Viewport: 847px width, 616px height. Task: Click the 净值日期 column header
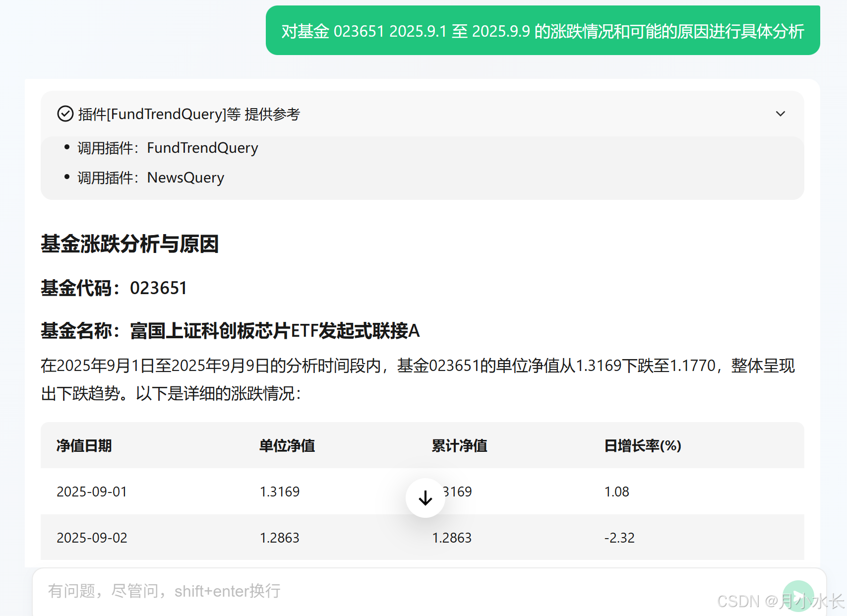click(84, 446)
